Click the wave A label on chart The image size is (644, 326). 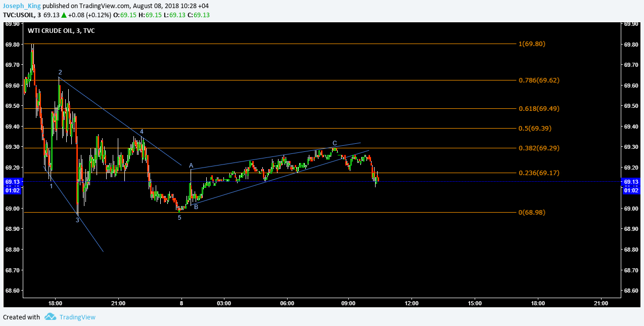point(191,166)
